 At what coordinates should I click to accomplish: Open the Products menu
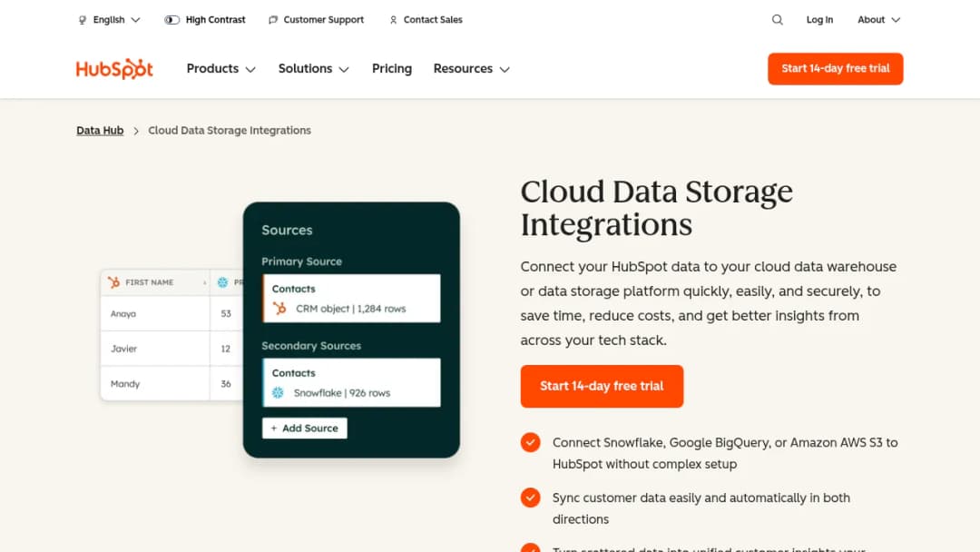click(221, 69)
